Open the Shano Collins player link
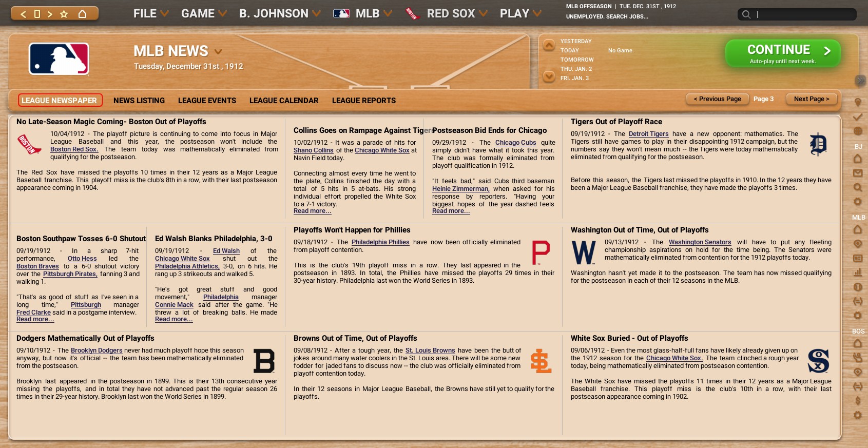The width and height of the screenshot is (868, 448). pyautogui.click(x=313, y=150)
